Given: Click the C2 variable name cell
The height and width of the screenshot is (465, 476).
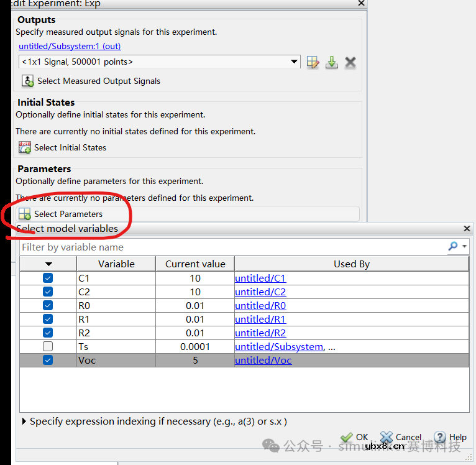Looking at the screenshot, I should [116, 292].
